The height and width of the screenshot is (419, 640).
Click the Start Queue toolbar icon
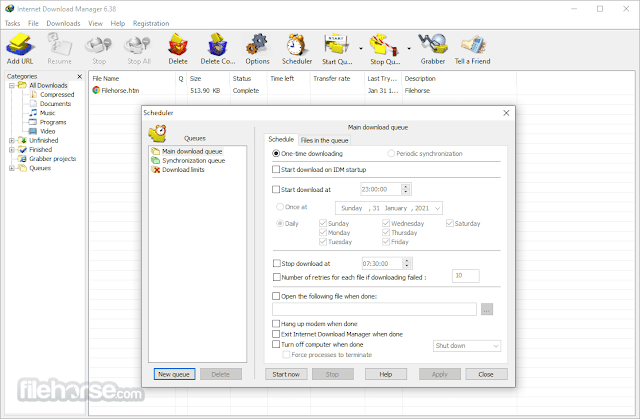(337, 49)
